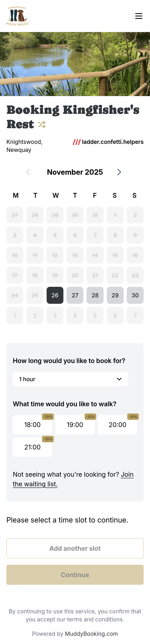Select the highlighted date 26
The height and width of the screenshot is (644, 150).
click(x=55, y=295)
